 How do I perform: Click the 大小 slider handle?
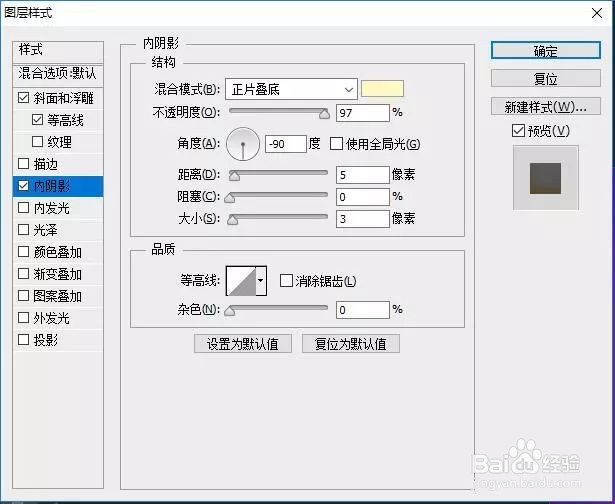[x=233, y=220]
